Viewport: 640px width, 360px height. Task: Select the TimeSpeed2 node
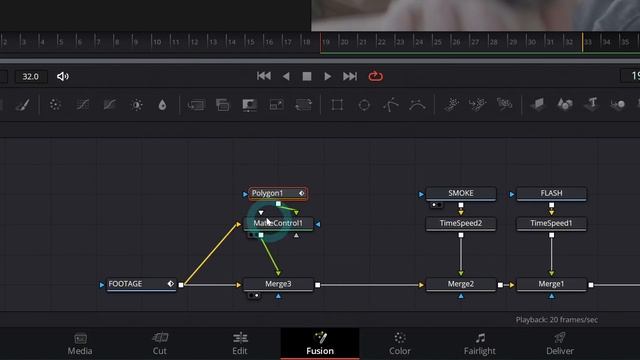pos(461,223)
